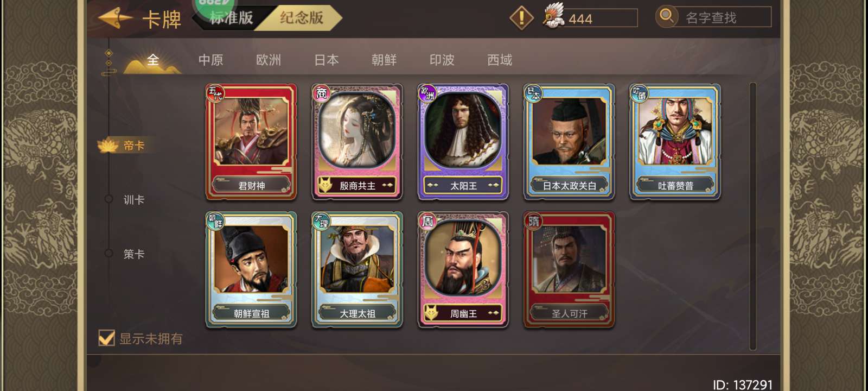The image size is (868, 391).
Task: Open the 日本 region tab
Action: tap(327, 60)
